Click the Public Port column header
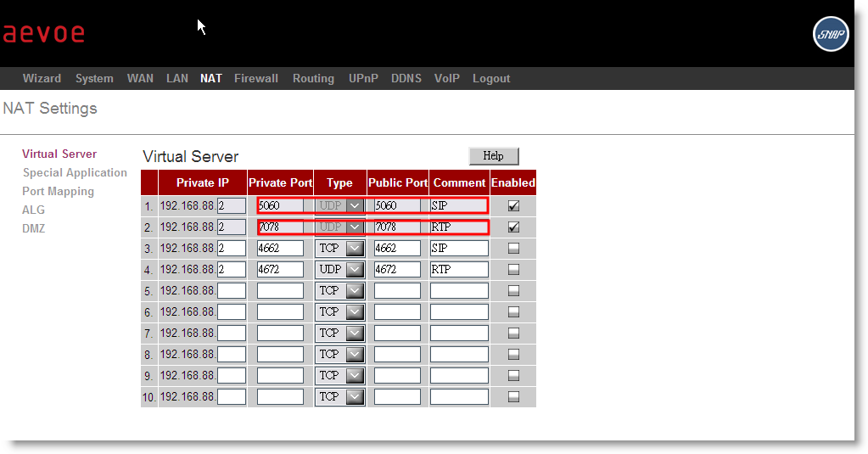This screenshot has width=868, height=454. (x=397, y=182)
